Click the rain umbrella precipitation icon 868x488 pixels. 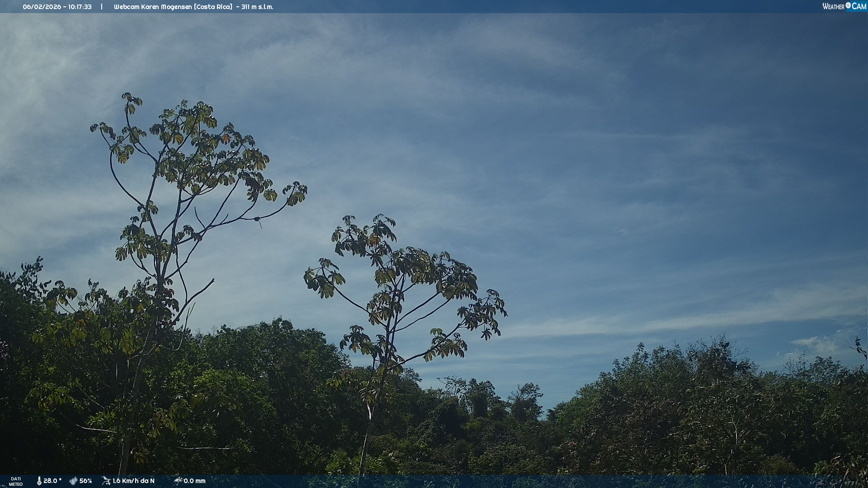(178, 481)
